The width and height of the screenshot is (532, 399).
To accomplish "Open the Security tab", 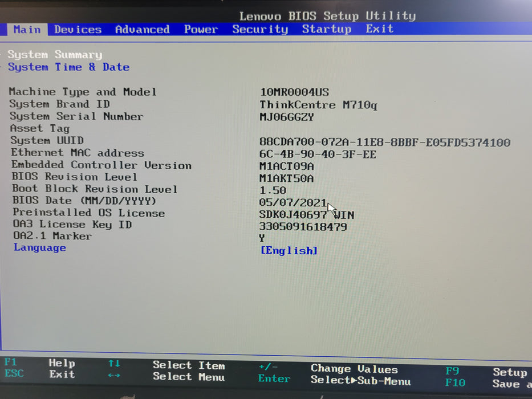I will click(x=260, y=29).
